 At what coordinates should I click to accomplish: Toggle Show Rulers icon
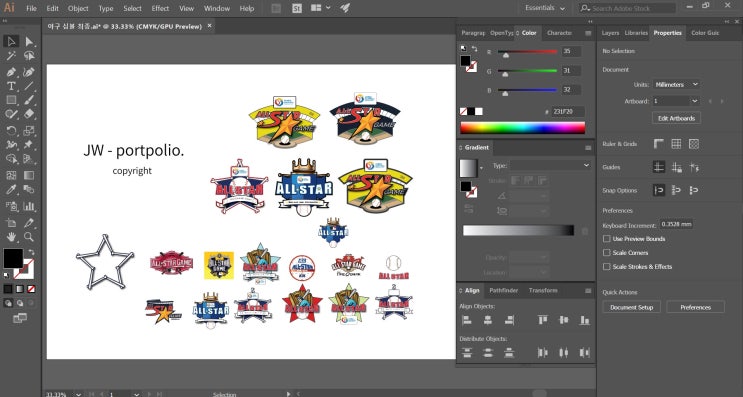pos(659,144)
